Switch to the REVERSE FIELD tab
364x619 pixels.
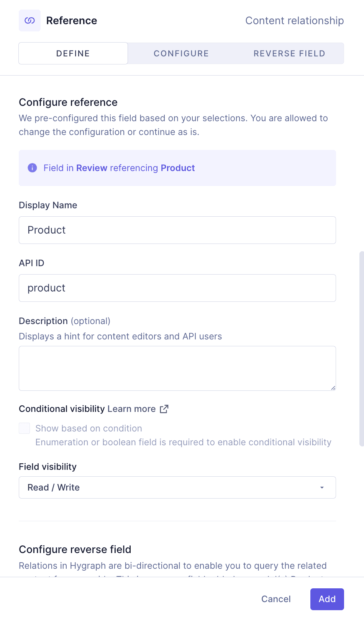pos(289,53)
